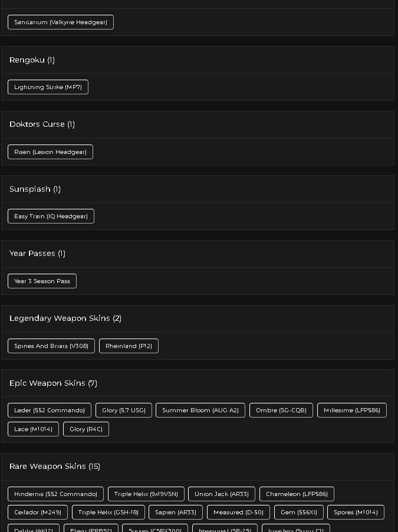
Task: Click the Sanitarium (Valkyrie Headgear) tag
Action: 61,22
